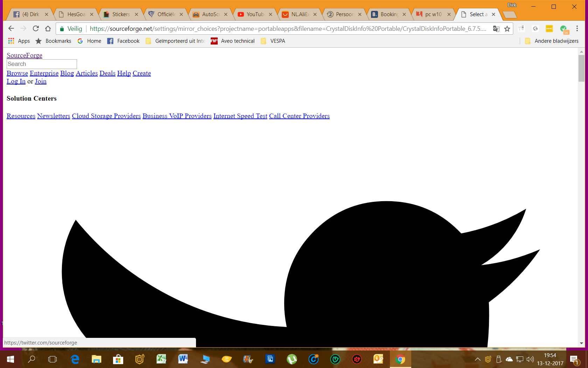Click the scrollbar down arrow
The height and width of the screenshot is (368, 588).
click(x=581, y=343)
